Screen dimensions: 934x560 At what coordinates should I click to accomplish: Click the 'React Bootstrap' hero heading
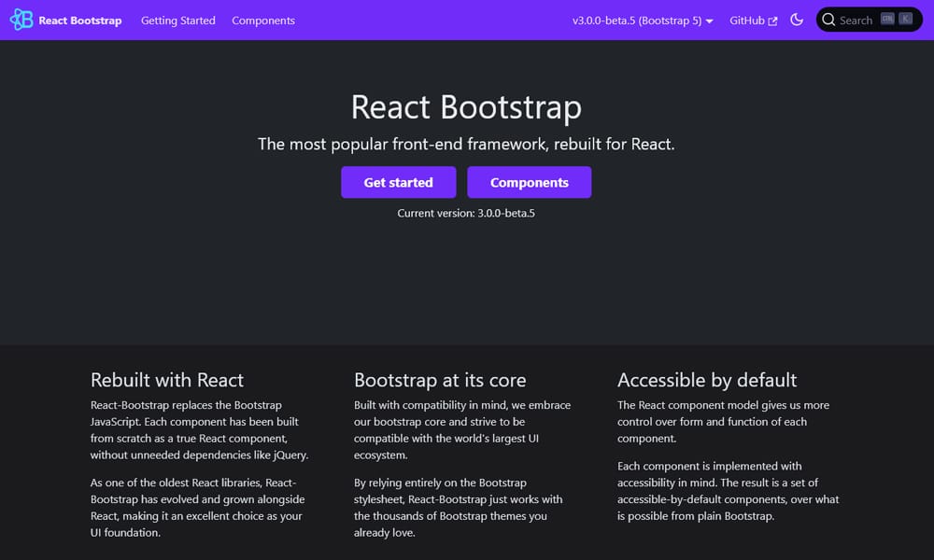point(466,107)
